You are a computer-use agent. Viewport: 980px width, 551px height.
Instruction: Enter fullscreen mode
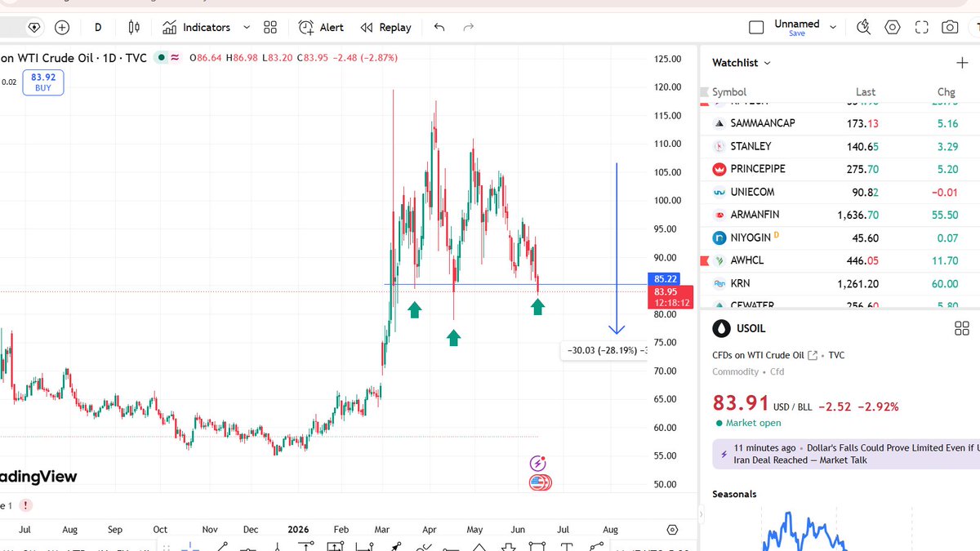(x=921, y=27)
